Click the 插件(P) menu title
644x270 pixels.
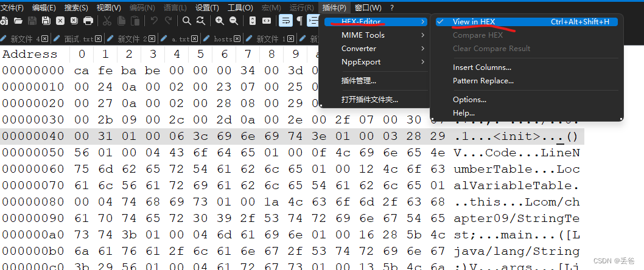click(334, 8)
